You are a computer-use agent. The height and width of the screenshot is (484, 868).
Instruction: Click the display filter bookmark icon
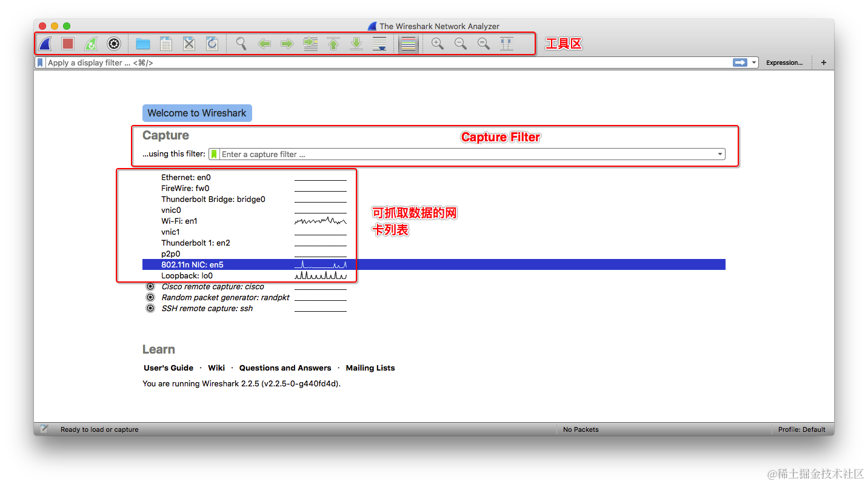click(x=40, y=62)
